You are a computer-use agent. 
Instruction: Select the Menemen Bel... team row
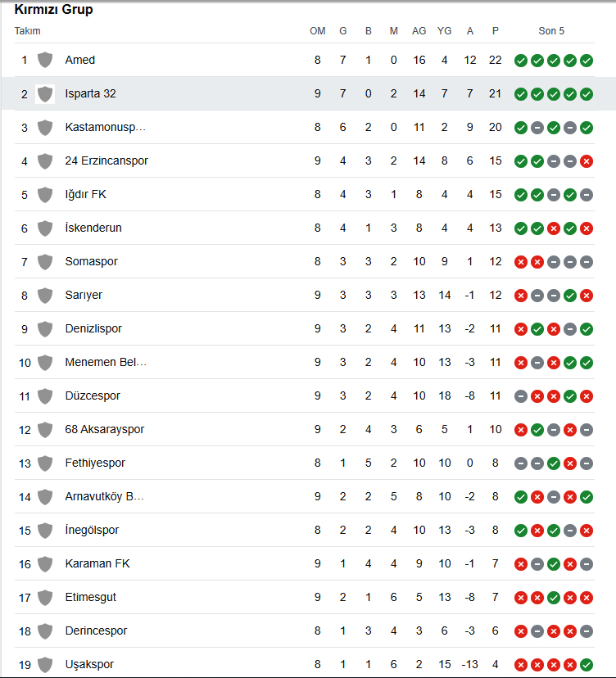[305, 363]
